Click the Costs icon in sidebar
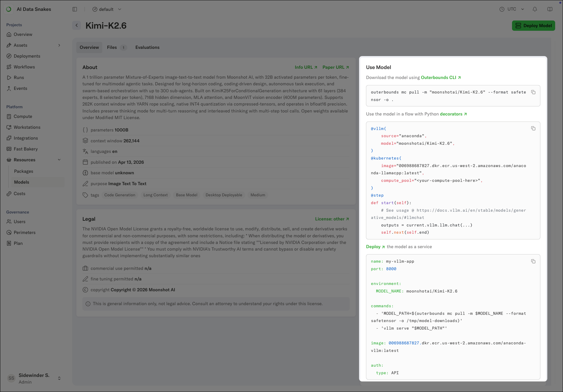563x392 pixels. 9,194
